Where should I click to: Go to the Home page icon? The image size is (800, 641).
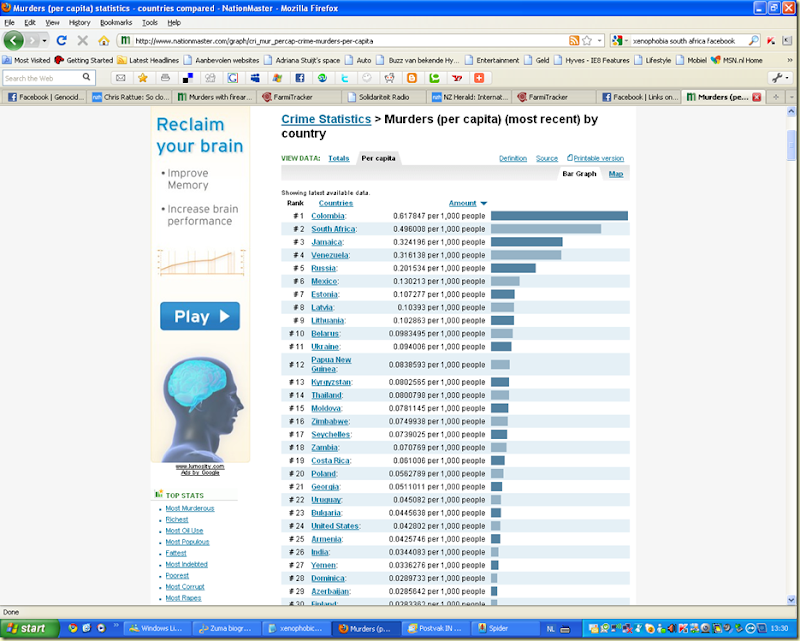(x=104, y=40)
